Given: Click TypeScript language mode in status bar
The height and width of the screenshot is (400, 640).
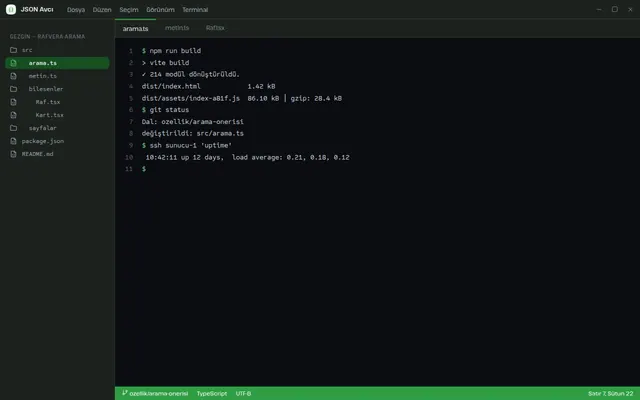Looking at the screenshot, I should point(212,393).
